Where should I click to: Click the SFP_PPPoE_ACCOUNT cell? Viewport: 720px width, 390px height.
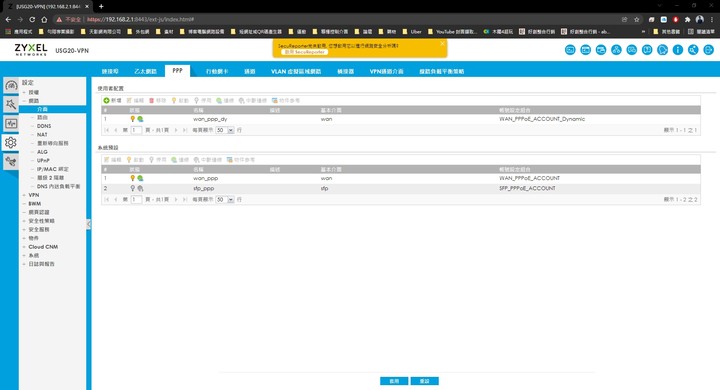click(527, 188)
